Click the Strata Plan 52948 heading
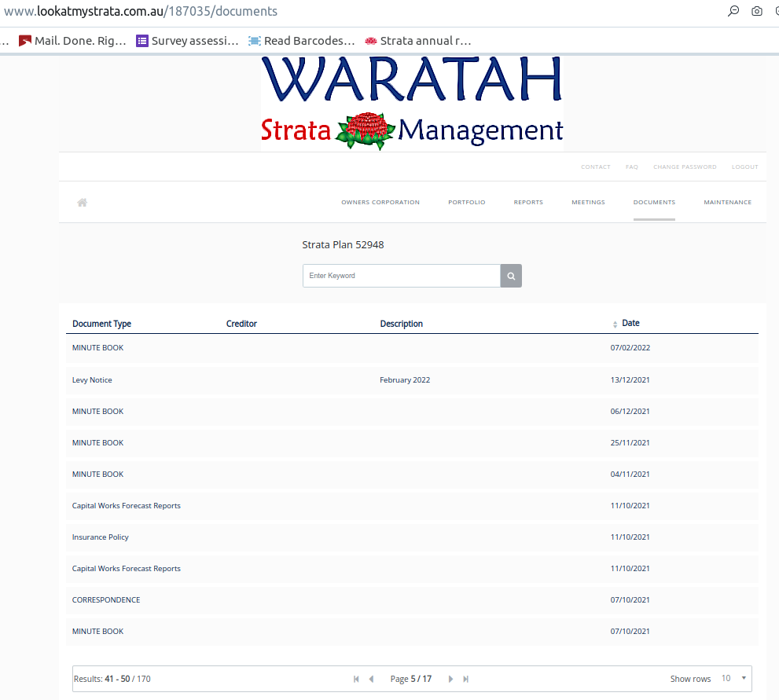The width and height of the screenshot is (779, 700). [343, 245]
